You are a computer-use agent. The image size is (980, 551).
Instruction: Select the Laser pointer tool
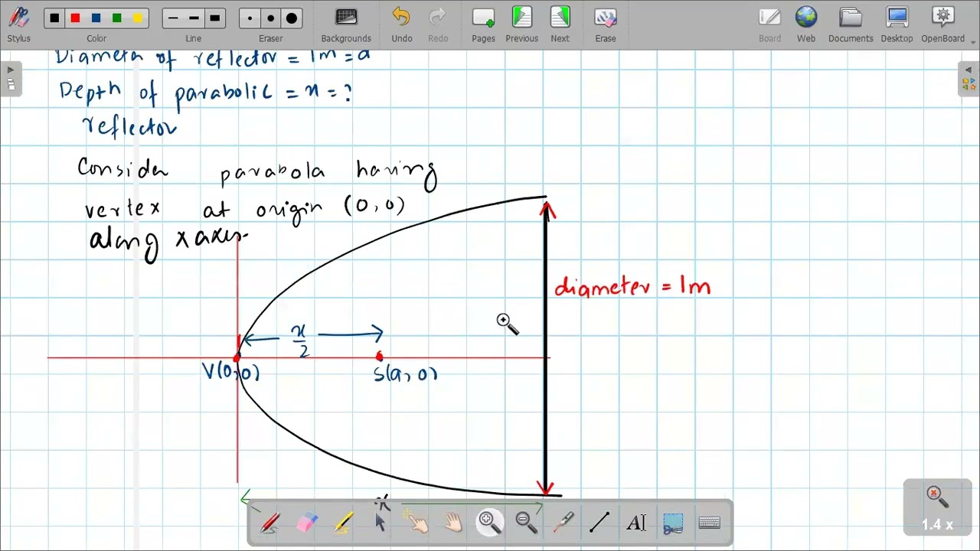coord(563,523)
